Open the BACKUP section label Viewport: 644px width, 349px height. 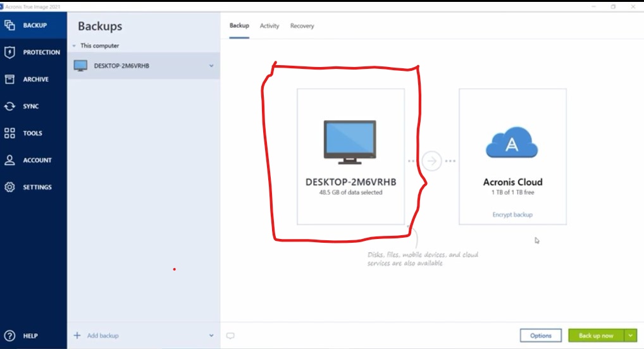[35, 25]
